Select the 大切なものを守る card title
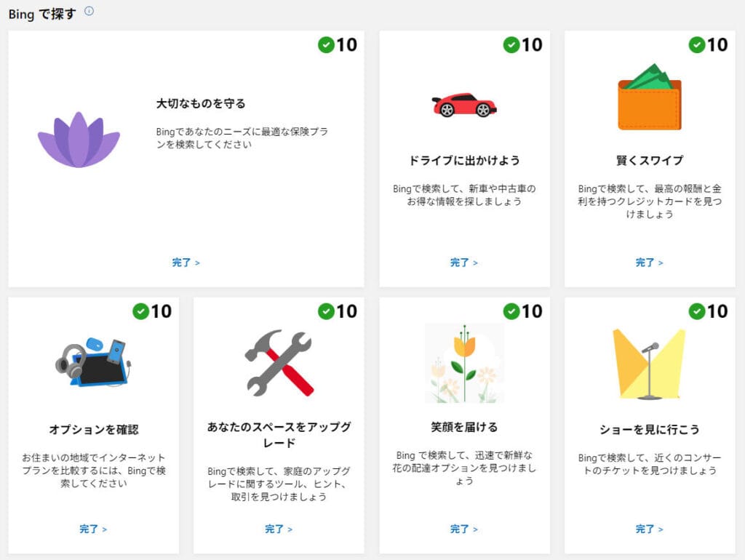The width and height of the screenshot is (745, 560). [201, 104]
